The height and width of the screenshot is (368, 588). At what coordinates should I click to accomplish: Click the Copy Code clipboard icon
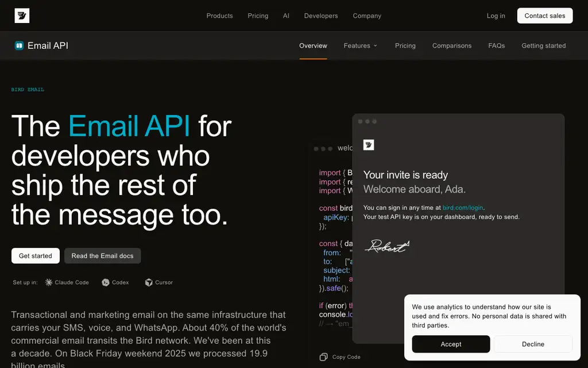point(323,357)
